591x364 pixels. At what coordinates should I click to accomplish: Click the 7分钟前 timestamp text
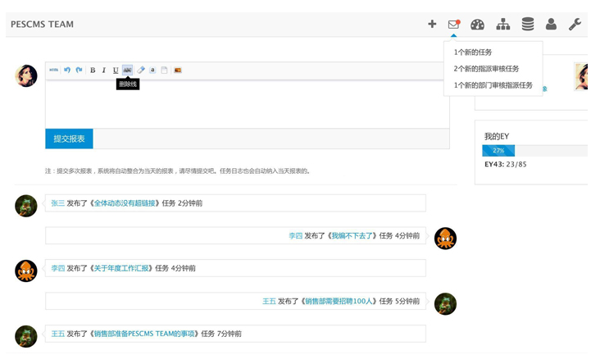click(x=230, y=334)
